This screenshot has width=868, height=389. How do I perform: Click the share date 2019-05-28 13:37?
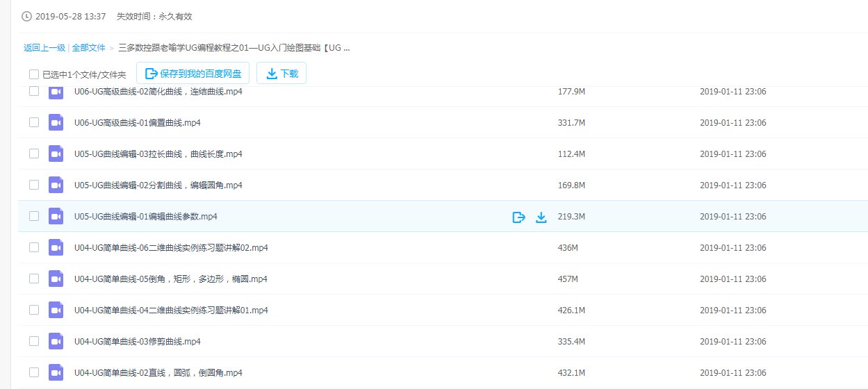71,15
